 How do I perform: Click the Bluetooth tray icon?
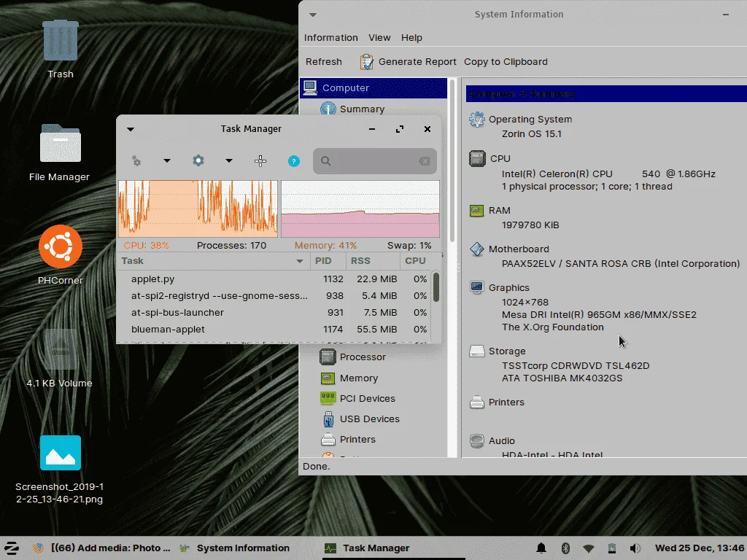point(565,548)
